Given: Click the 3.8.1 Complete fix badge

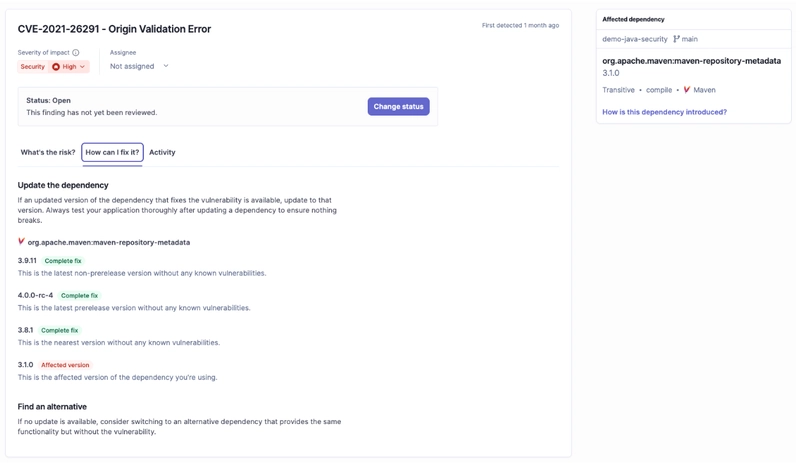Looking at the screenshot, I should click(x=60, y=330).
